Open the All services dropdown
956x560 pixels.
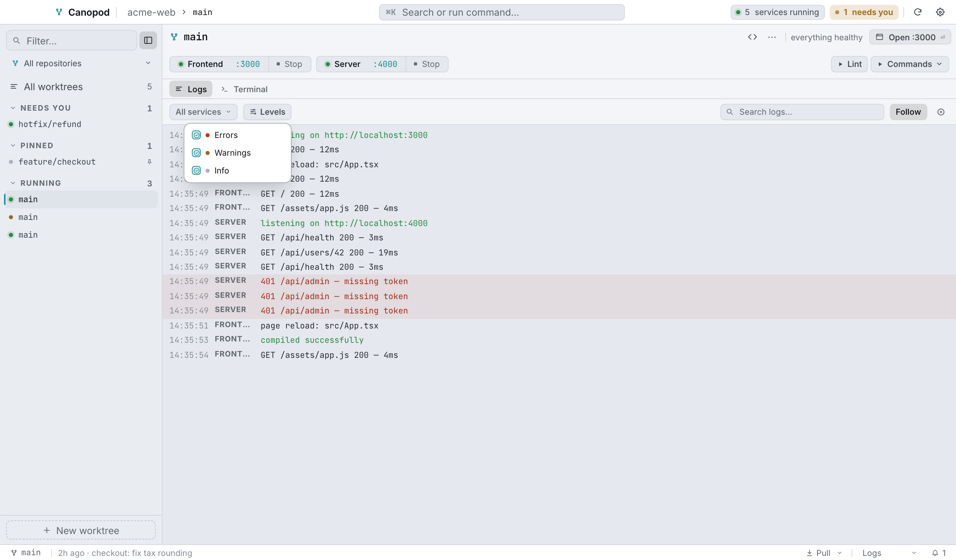coord(203,112)
